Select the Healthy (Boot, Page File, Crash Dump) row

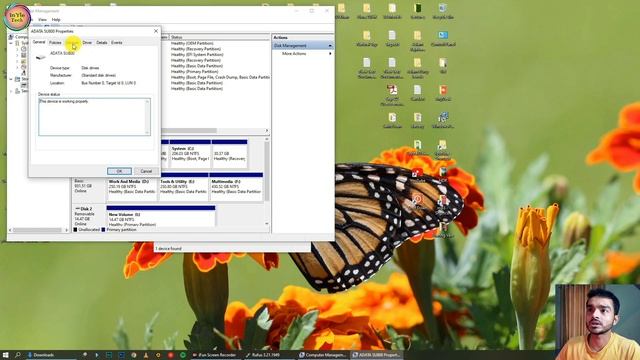point(220,77)
